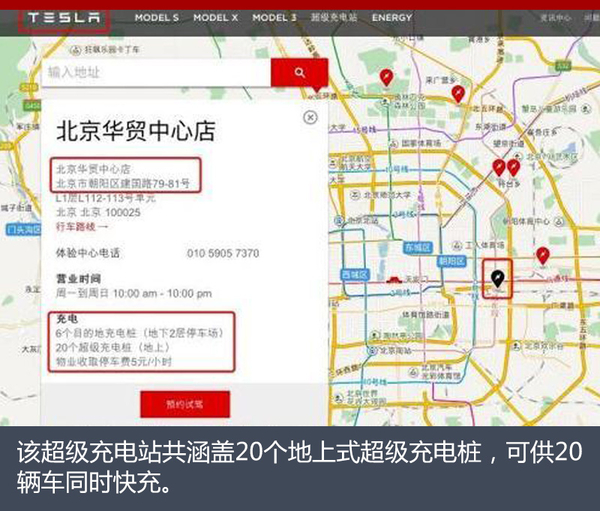Click the 北京欢乐谷 map marker icon

pyautogui.click(x=517, y=346)
